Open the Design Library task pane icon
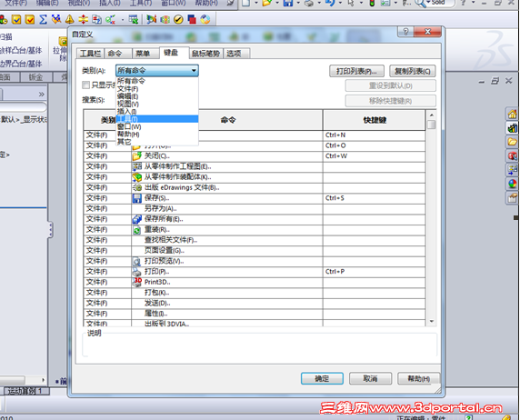 pos(513,127)
